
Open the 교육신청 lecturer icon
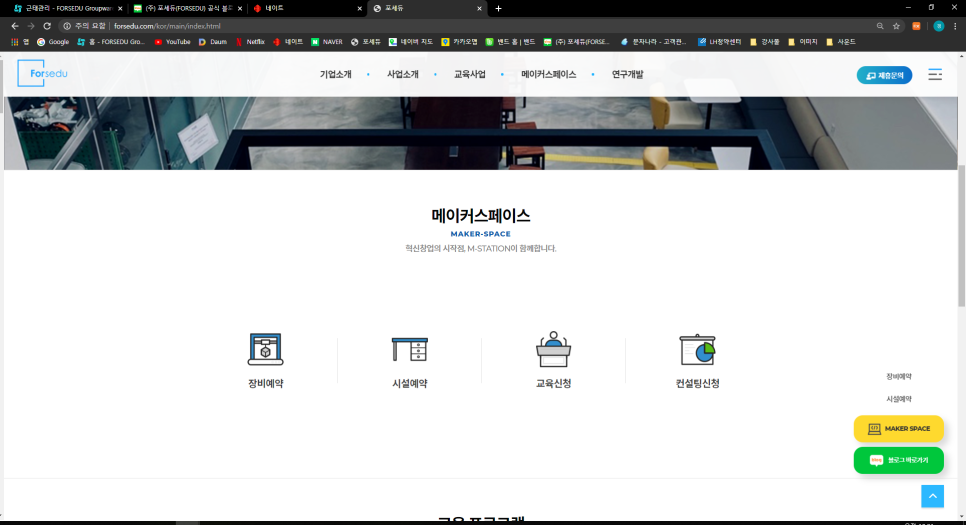(x=553, y=349)
